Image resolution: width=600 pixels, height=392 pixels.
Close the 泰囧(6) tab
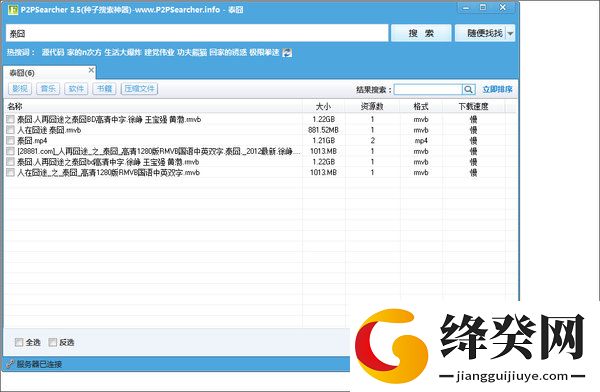click(91, 70)
